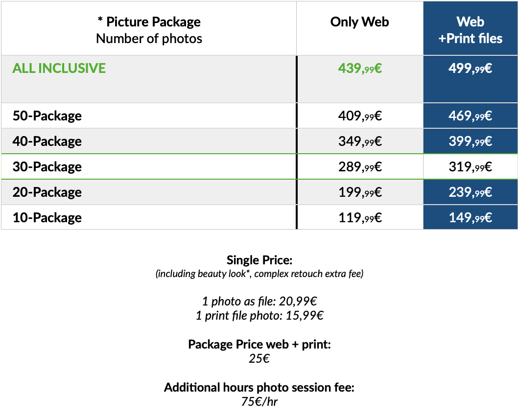Click the 75€/hr session fee text
Viewport: 518px width, 420px height.
259,401
